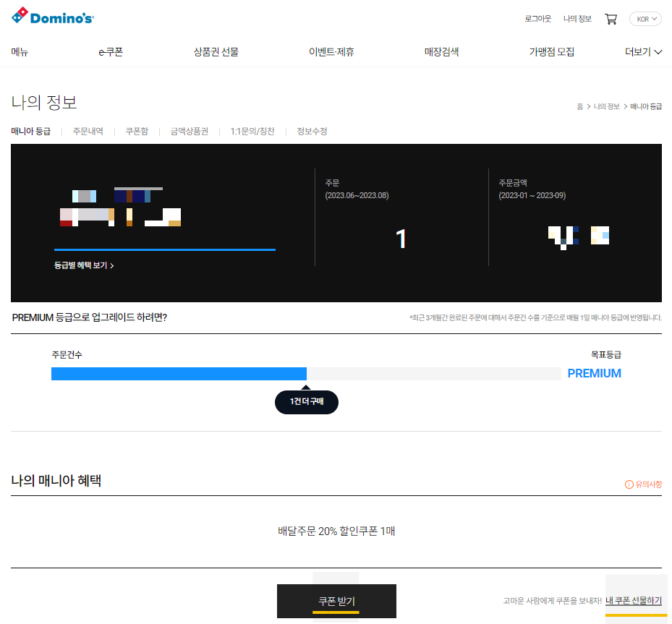The height and width of the screenshot is (624, 672).
Task: Open 매장검색 navigation item
Action: click(x=441, y=52)
